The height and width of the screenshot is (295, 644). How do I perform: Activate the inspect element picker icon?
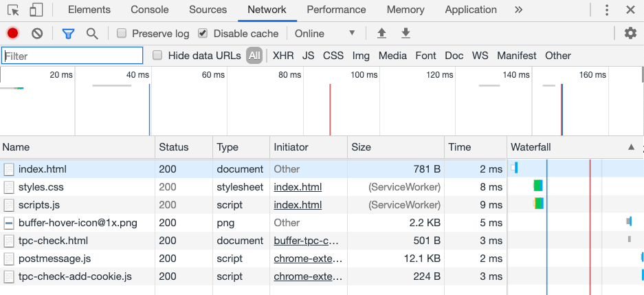click(14, 10)
